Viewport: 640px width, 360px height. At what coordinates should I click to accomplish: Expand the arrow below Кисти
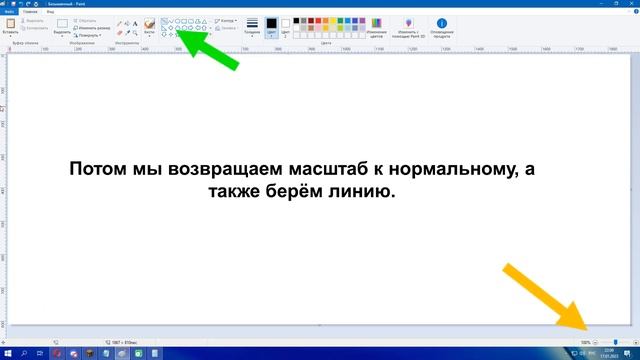149,36
